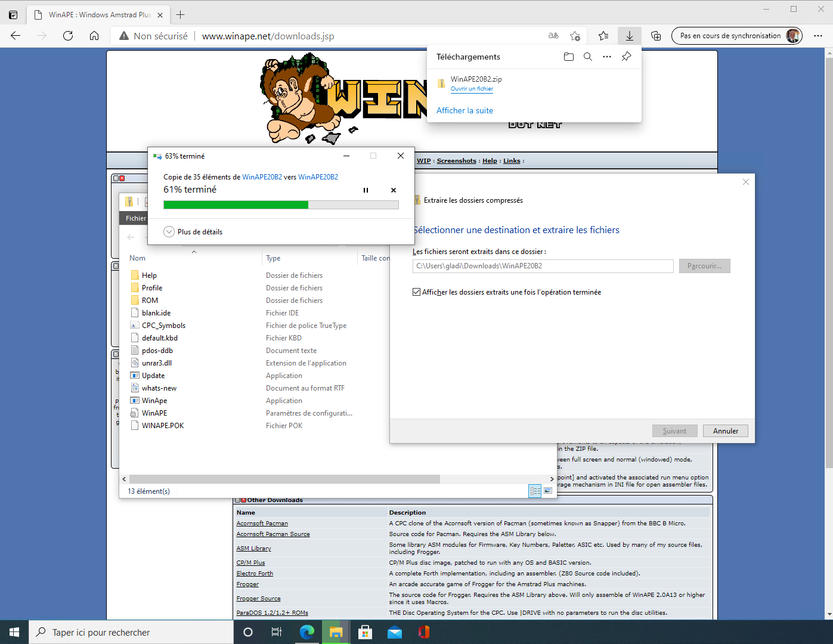The image size is (833, 644).
Task: Pause the file copy operation
Action: tap(366, 190)
